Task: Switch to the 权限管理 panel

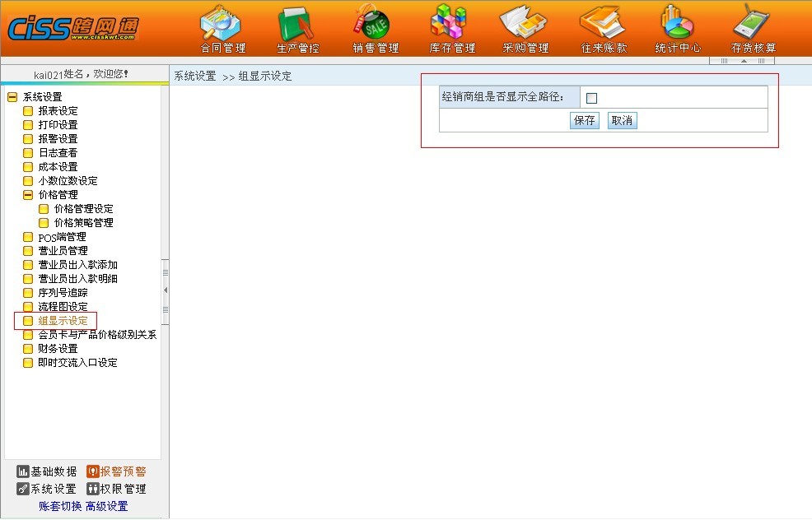Action: 116,489
